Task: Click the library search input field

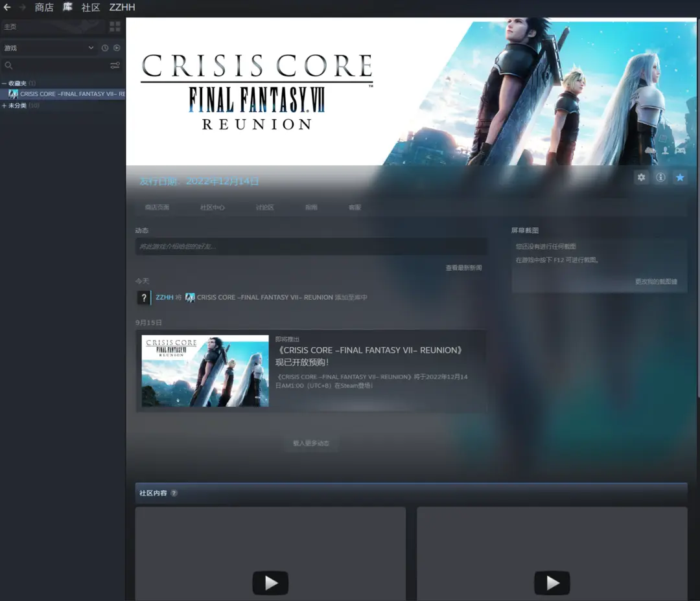Action: (62, 65)
